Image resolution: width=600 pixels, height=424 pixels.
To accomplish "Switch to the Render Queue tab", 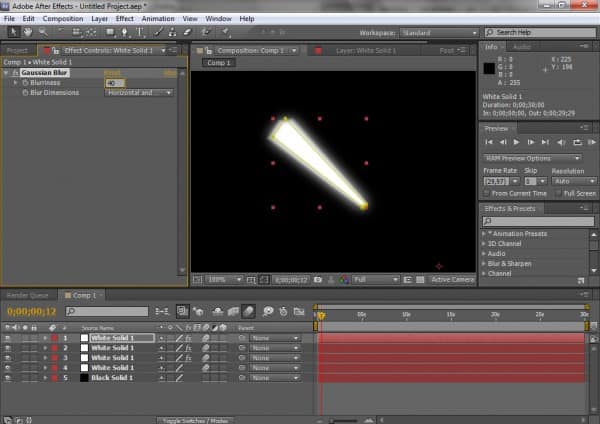I will click(x=28, y=295).
